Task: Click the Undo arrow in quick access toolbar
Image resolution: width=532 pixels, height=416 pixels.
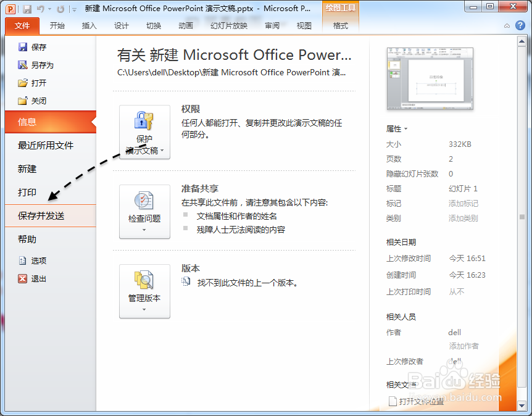Action: [x=41, y=9]
